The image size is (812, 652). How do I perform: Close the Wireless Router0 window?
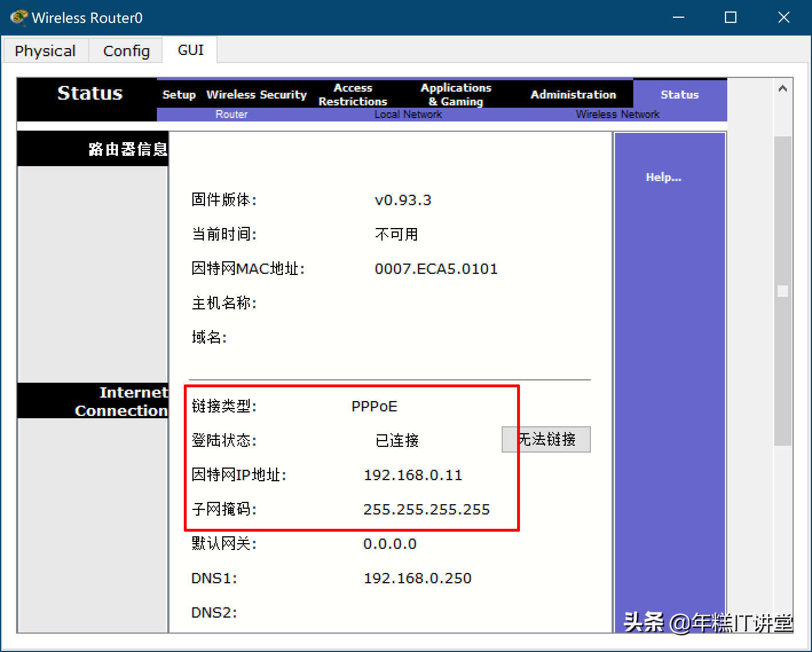coord(784,17)
